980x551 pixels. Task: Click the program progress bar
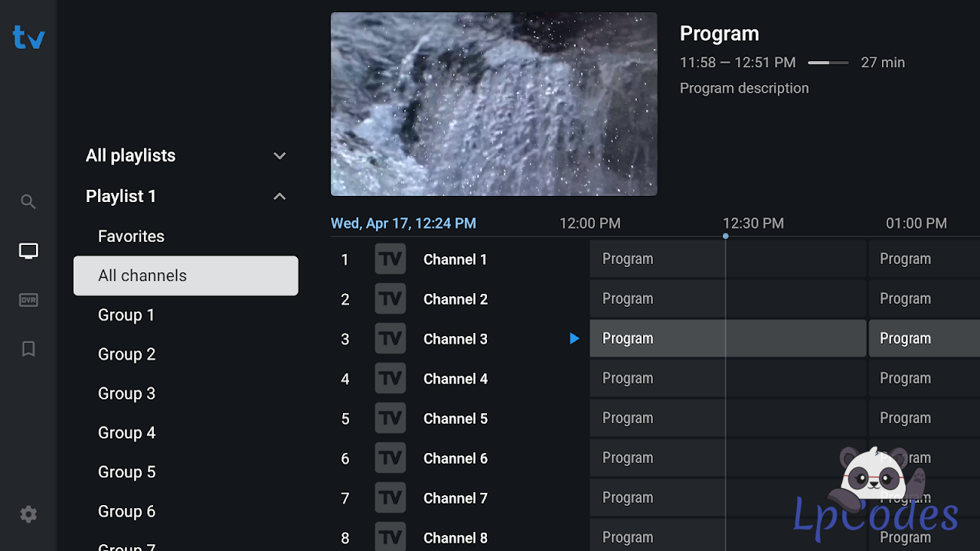pos(828,63)
